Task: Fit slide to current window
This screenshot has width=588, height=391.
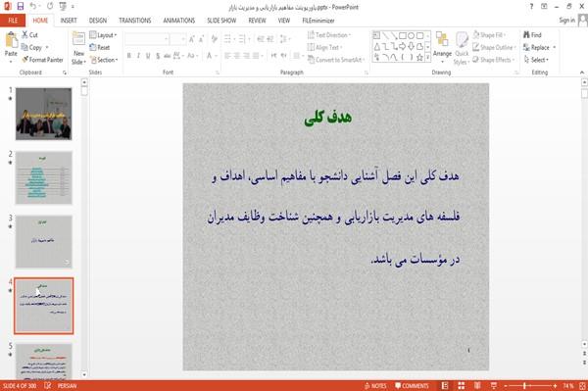Action: 582,385
